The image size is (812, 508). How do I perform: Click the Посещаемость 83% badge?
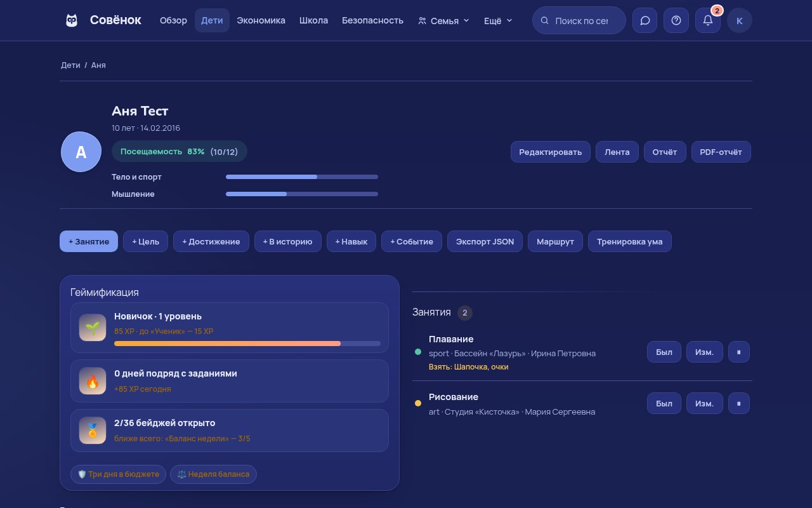pos(180,152)
